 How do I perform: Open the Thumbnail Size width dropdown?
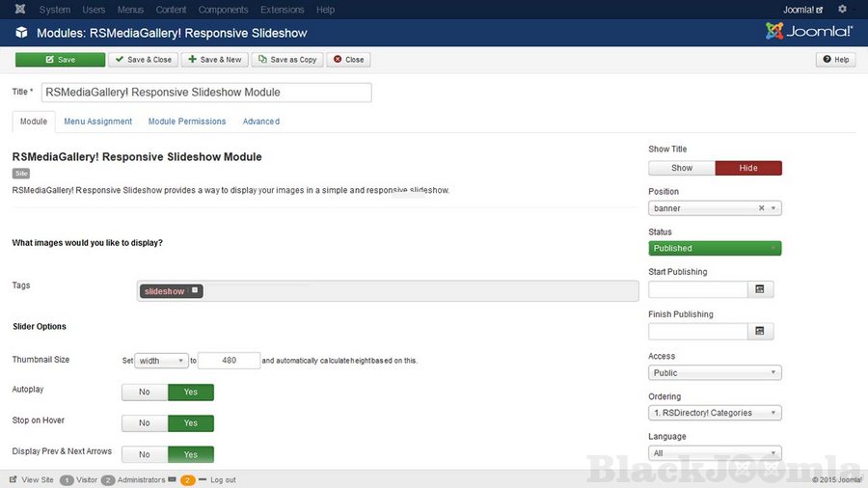pyautogui.click(x=161, y=361)
